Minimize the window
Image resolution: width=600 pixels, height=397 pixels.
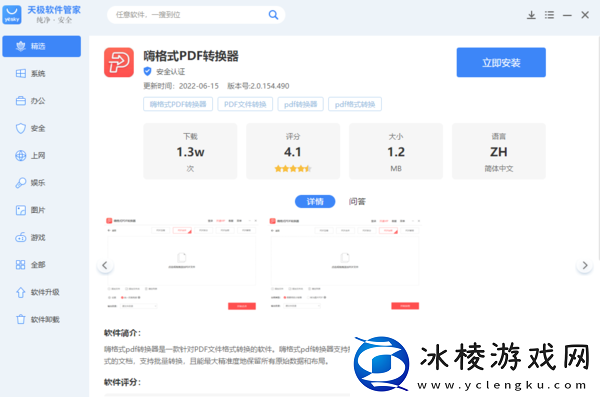tap(567, 15)
